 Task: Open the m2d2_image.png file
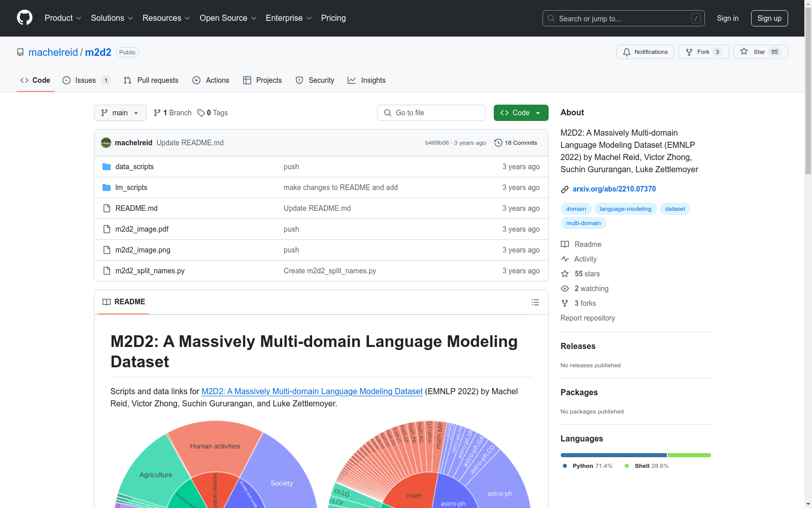pyautogui.click(x=143, y=250)
